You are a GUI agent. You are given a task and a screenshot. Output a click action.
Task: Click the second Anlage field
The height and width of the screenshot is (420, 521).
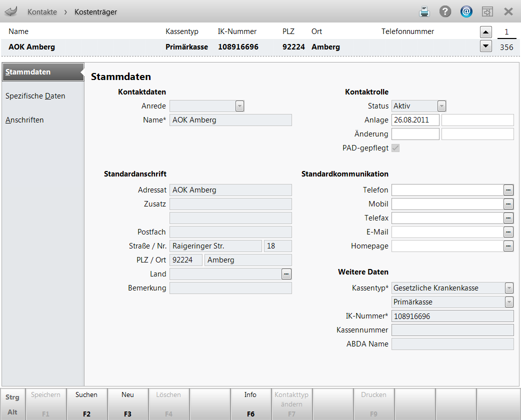(477, 120)
